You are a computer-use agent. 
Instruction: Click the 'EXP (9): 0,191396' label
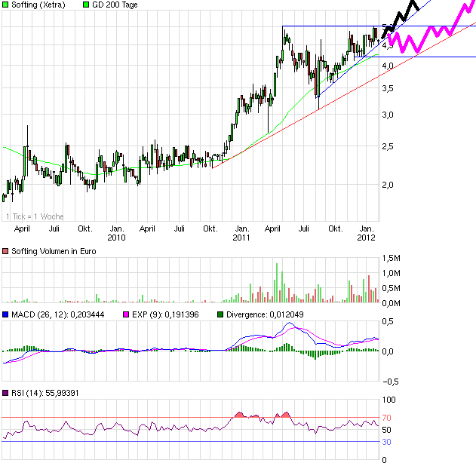165,314
